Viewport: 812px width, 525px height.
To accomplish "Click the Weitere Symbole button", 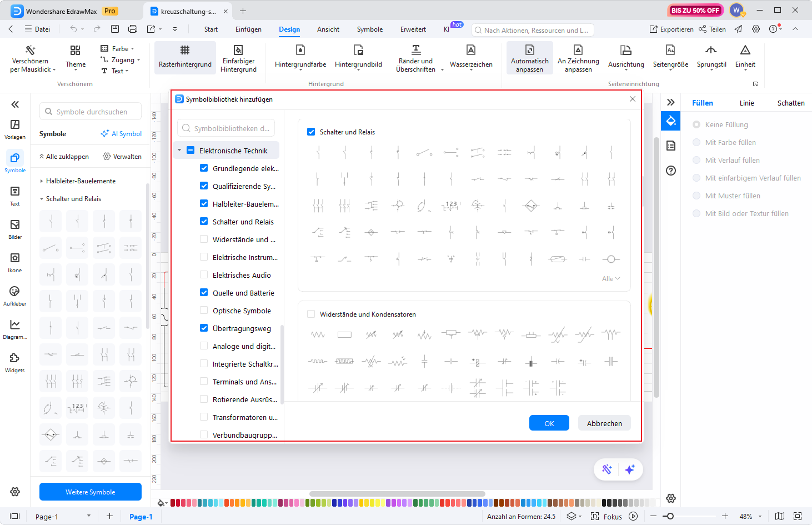I will pyautogui.click(x=91, y=492).
